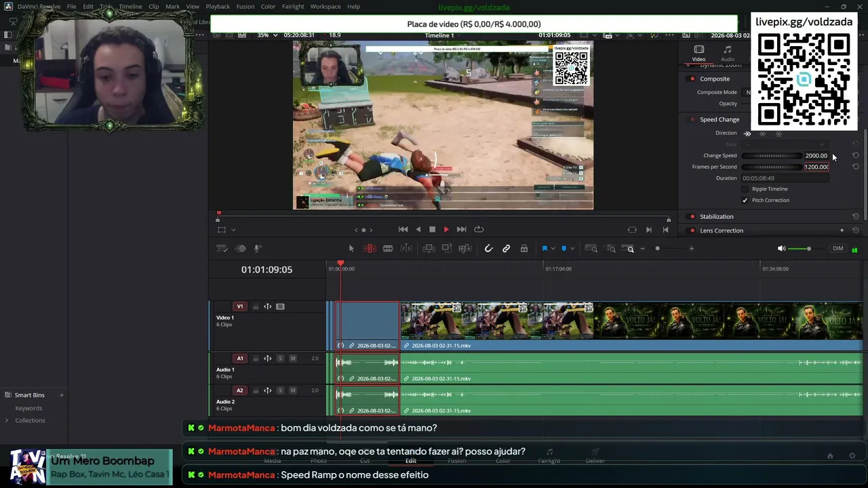The height and width of the screenshot is (488, 868).
Task: Toggle the Stabilization enable switch
Action: (x=692, y=217)
